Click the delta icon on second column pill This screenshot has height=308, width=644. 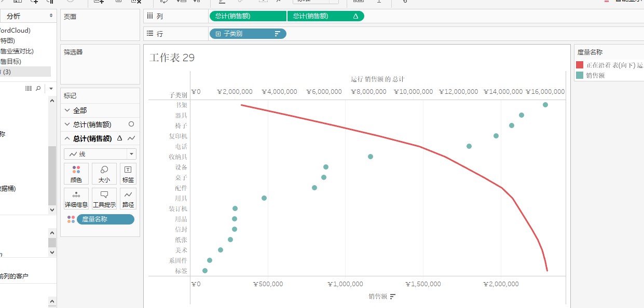[355, 16]
